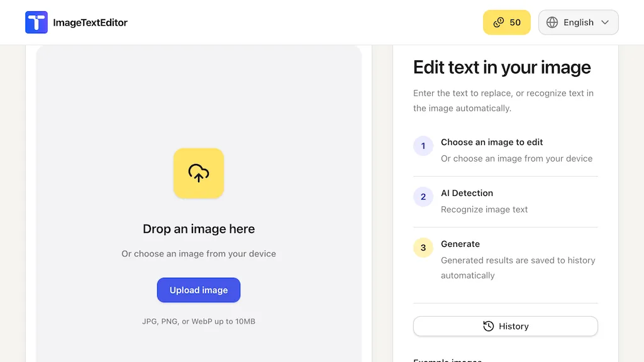Click the Upload image button

tap(199, 290)
